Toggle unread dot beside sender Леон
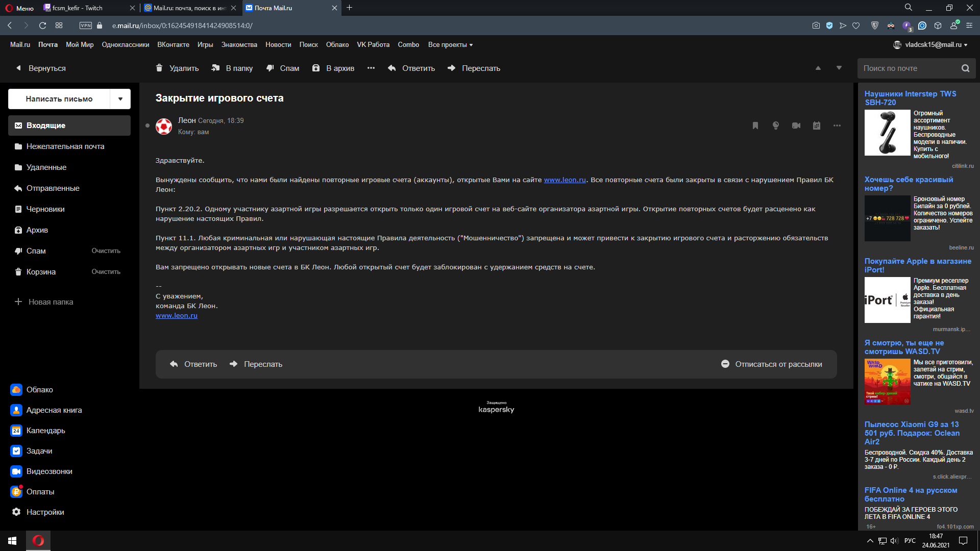980x551 pixels. [148, 126]
